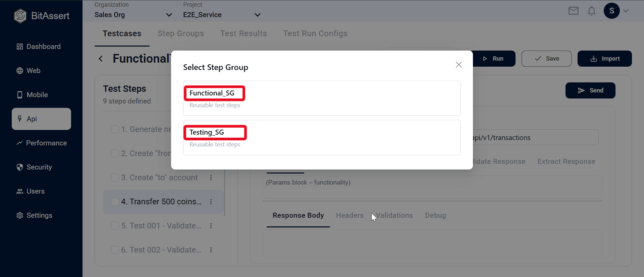Go to Web testing section
Viewport: 644px width, 277px height.
pos(29,71)
